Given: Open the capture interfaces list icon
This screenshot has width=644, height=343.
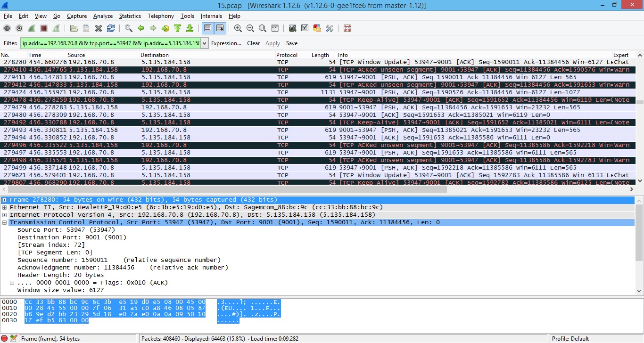Looking at the screenshot, I should click(7, 28).
